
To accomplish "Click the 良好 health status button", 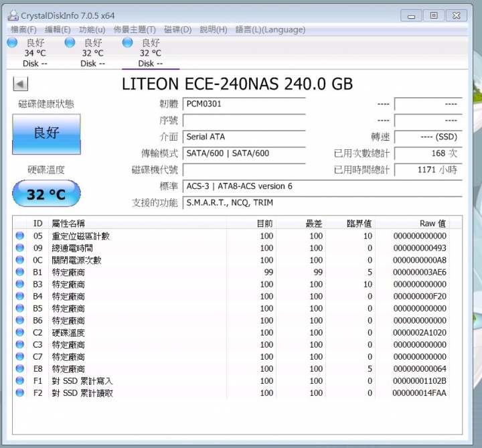I will (x=46, y=134).
